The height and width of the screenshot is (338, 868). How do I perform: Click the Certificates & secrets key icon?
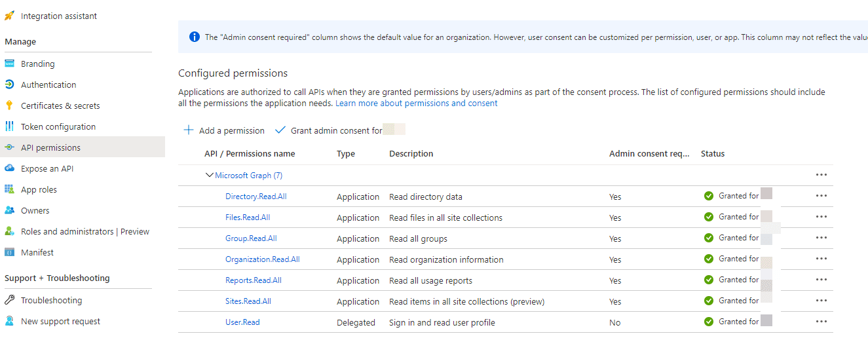(x=9, y=105)
